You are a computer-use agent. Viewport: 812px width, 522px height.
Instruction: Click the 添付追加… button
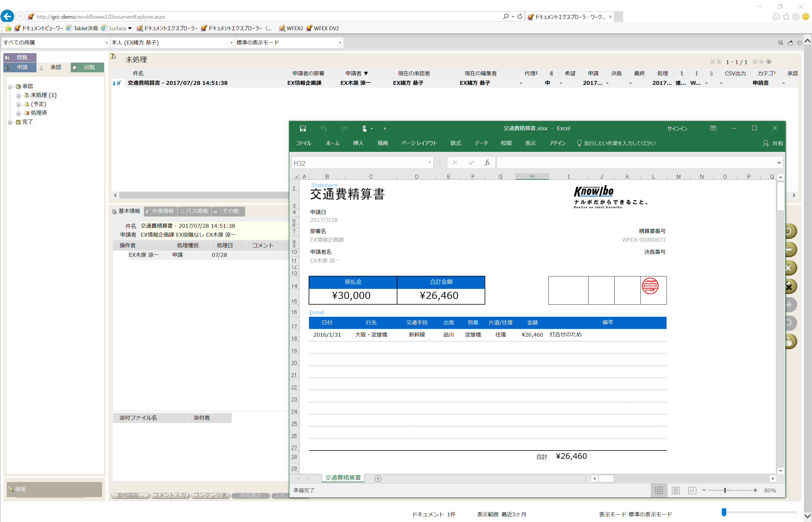click(130, 495)
